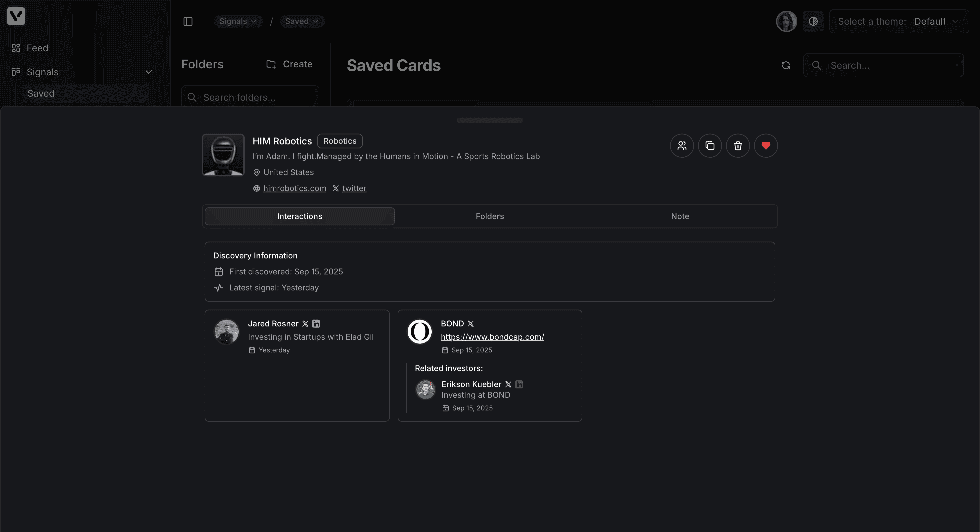This screenshot has width=980, height=532.
Task: Open Erikson Kuebler's X profile icon
Action: [x=508, y=384]
